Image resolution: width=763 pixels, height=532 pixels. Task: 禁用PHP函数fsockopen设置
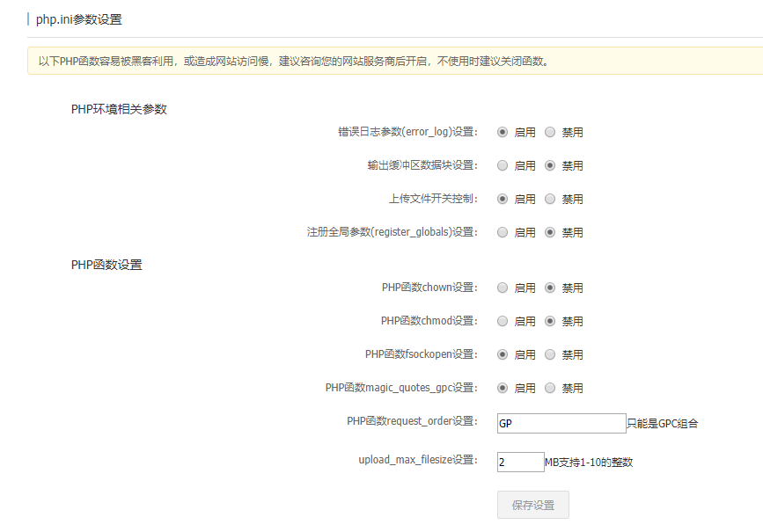tap(550, 354)
